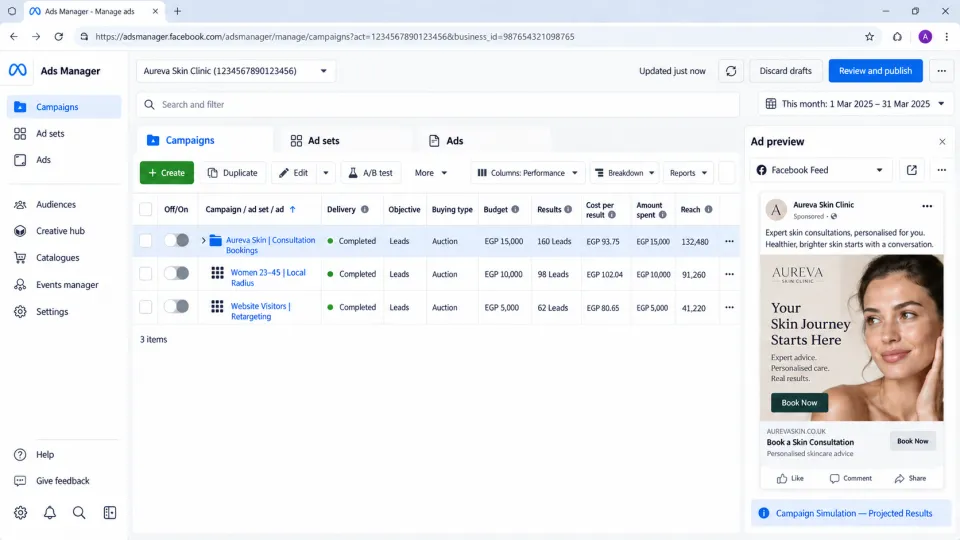This screenshot has width=960, height=540.
Task: Click the green Create button
Action: [x=167, y=173]
